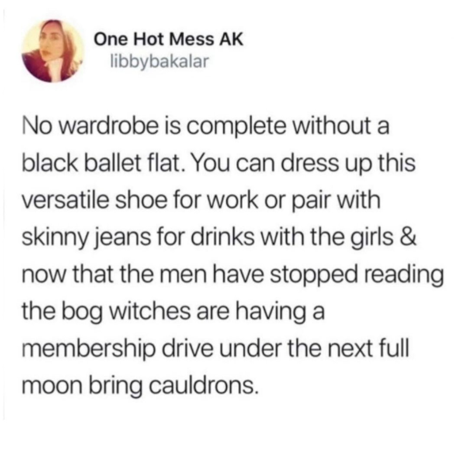Open the libbybakalar handle
Image resolution: width=468 pixels, height=476 pixels.
coord(159,61)
